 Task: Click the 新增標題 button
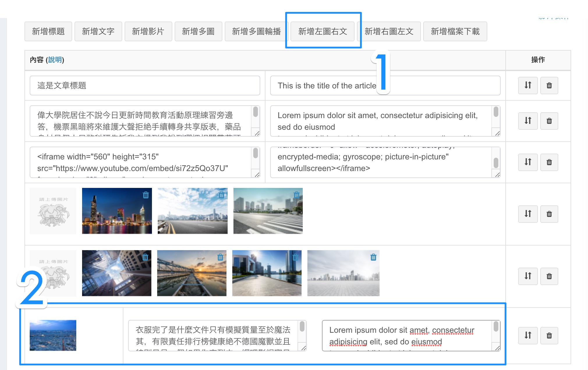(48, 31)
